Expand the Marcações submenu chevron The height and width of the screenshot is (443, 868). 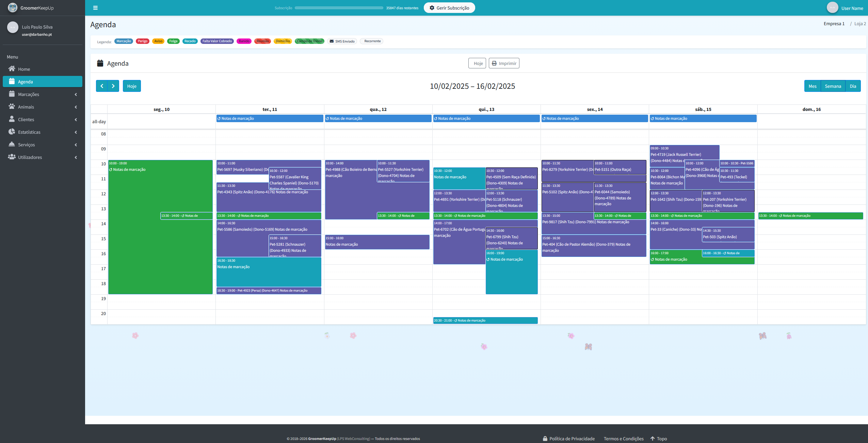pyautogui.click(x=76, y=94)
